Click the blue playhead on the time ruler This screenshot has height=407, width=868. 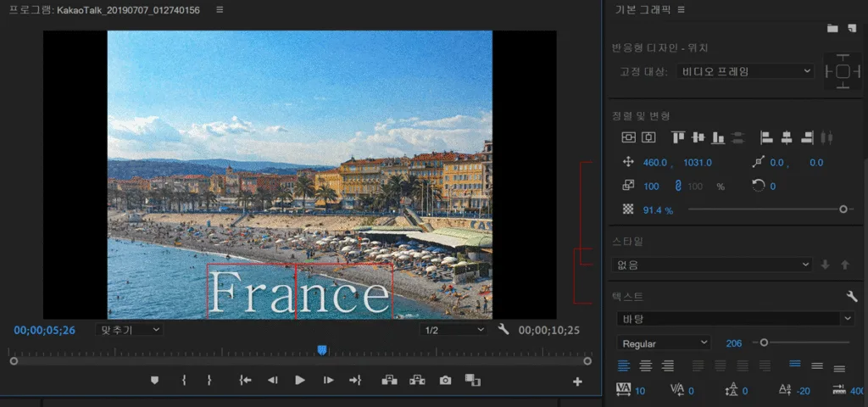point(322,350)
